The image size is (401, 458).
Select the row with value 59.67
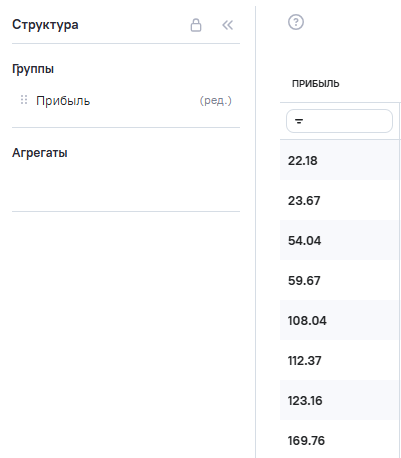pos(340,280)
